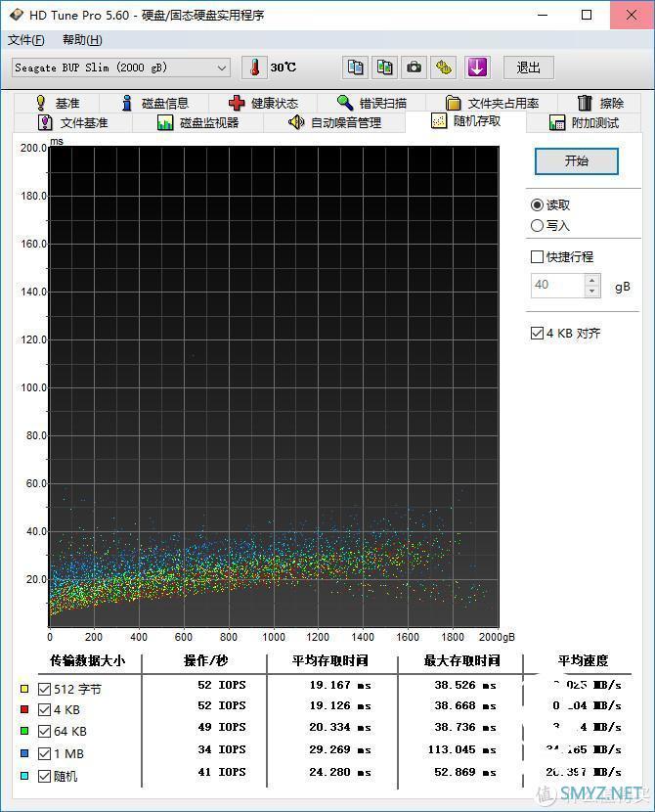Switch to the 磁盘监视器 tab
Screen dimensions: 655x812
click(197, 122)
